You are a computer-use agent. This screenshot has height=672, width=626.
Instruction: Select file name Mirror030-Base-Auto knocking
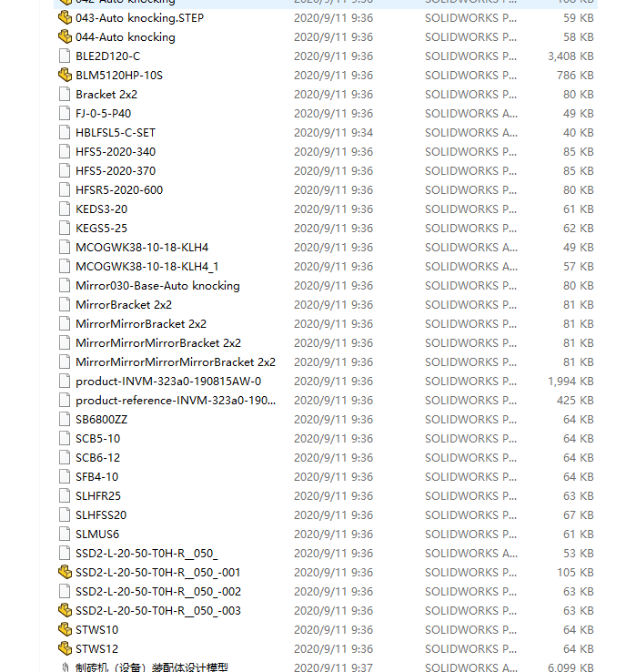pos(157,285)
